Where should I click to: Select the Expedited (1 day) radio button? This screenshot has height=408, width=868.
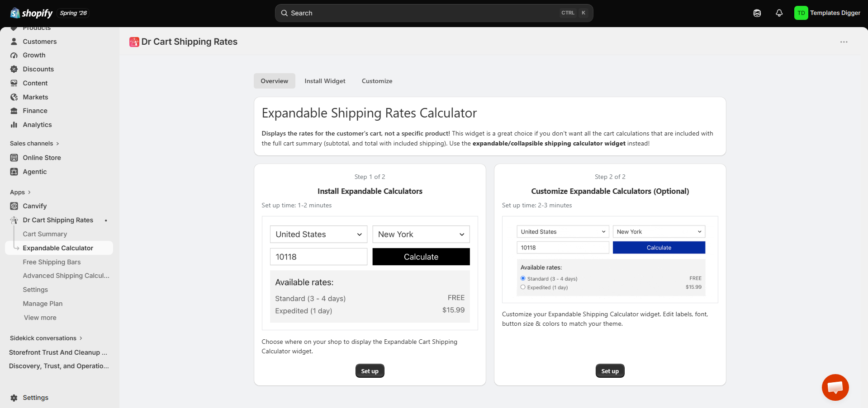523,287
